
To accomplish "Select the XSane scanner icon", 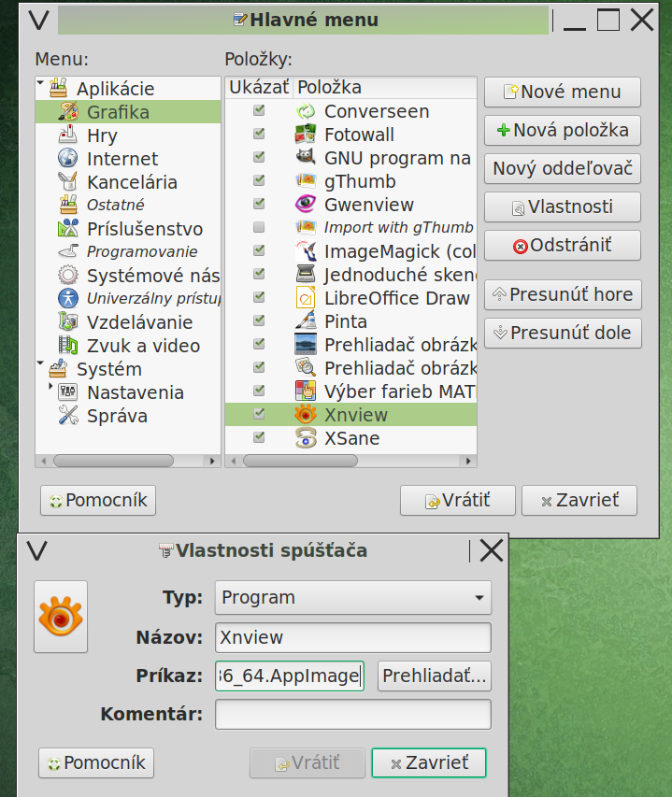I will click(306, 437).
